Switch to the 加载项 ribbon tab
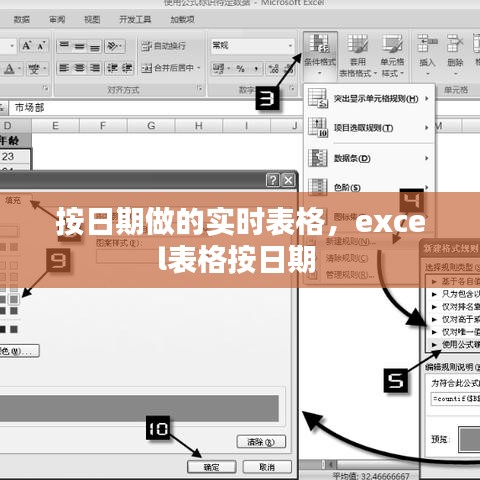Screen dimensions: 480x480 point(182,20)
